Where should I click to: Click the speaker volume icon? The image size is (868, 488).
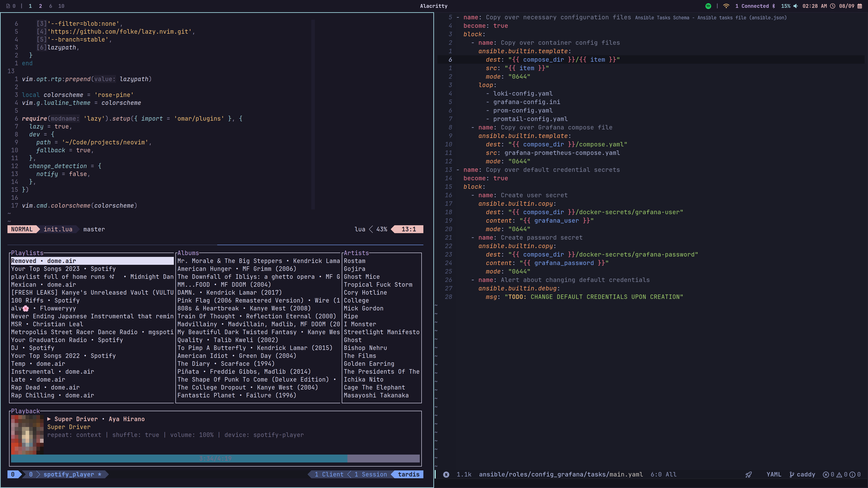(x=795, y=6)
